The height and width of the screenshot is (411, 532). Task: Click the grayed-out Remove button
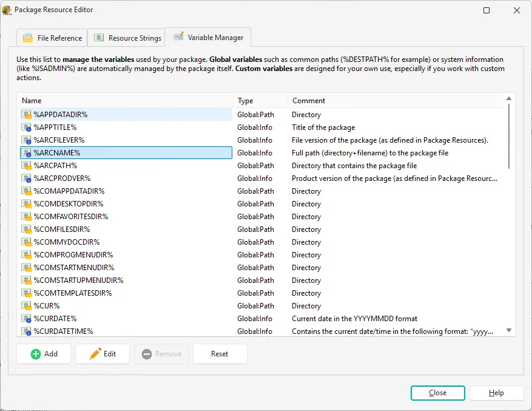[x=161, y=354]
